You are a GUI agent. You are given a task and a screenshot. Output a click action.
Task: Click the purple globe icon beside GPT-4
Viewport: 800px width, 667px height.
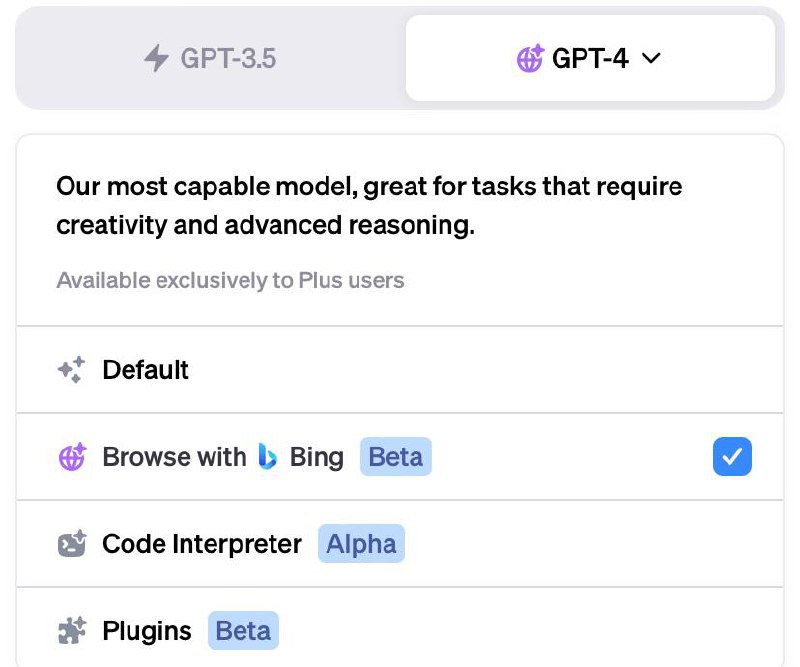tap(530, 59)
